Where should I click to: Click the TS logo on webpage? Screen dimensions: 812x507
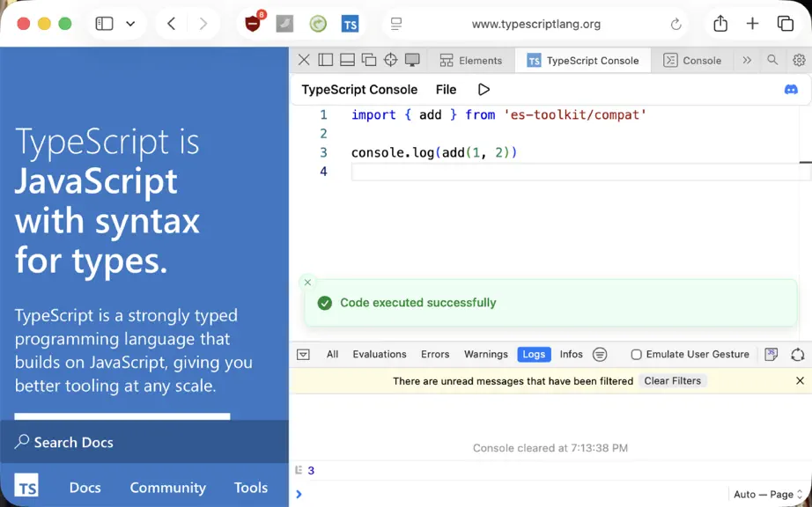click(26, 485)
